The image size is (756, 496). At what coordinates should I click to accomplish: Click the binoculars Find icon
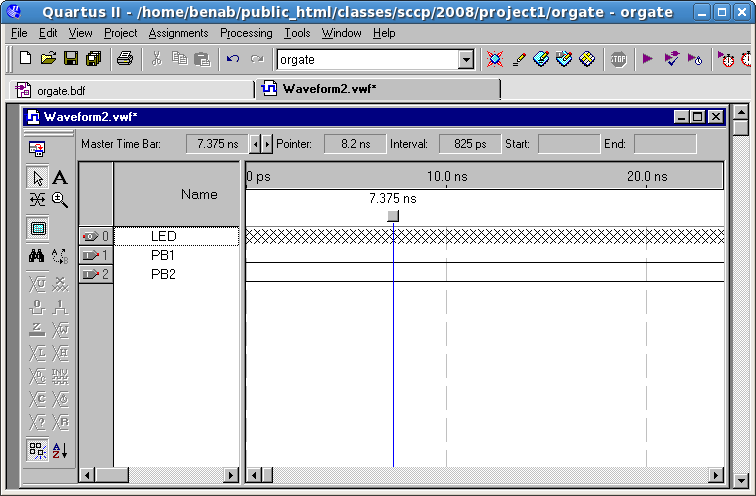point(38,256)
